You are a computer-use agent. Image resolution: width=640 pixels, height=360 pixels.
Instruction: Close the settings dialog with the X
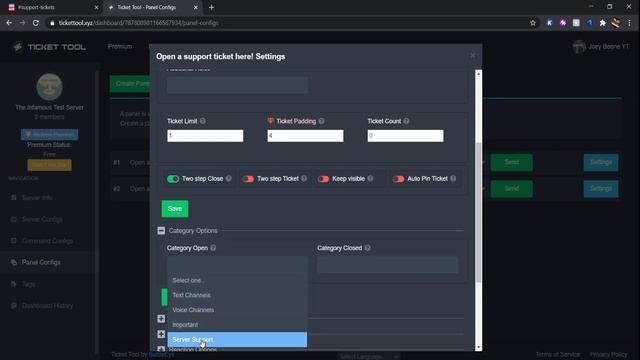coord(473,56)
